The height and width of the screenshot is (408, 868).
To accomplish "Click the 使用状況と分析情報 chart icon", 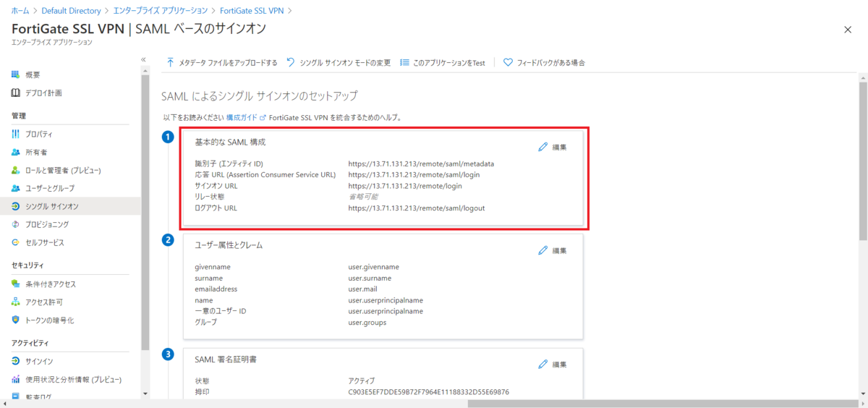I will tap(15, 379).
